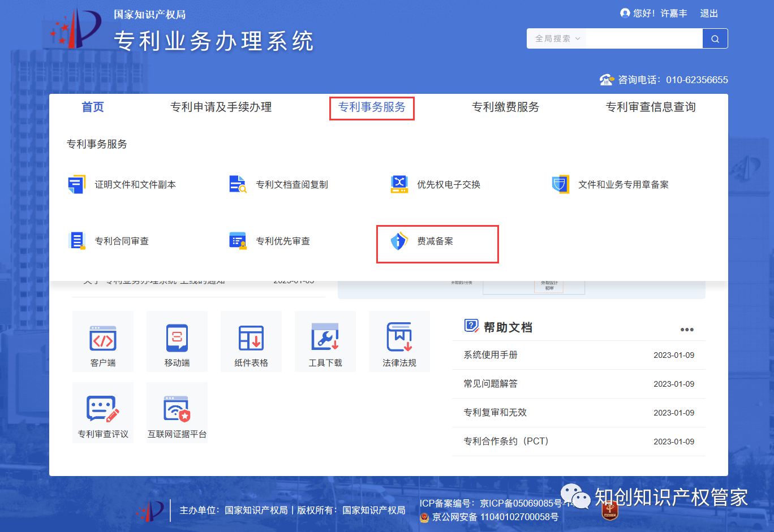
Task: Click the blue search magnifier button
Action: (715, 38)
